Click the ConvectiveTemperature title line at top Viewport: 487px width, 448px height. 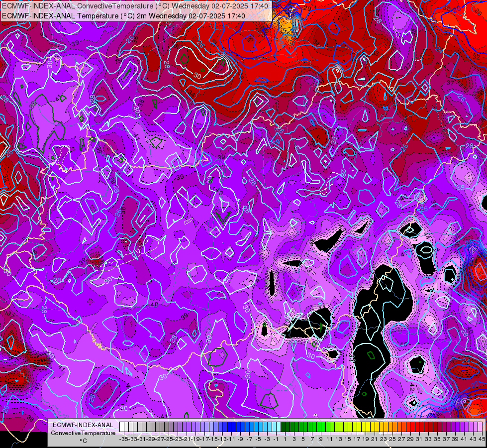click(x=135, y=6)
